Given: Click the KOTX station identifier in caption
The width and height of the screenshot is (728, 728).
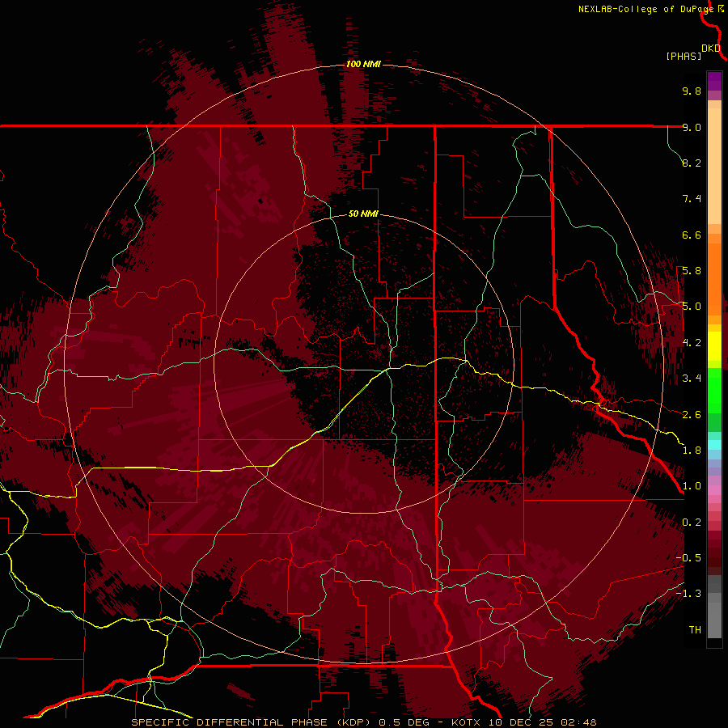Looking at the screenshot, I should [x=467, y=722].
